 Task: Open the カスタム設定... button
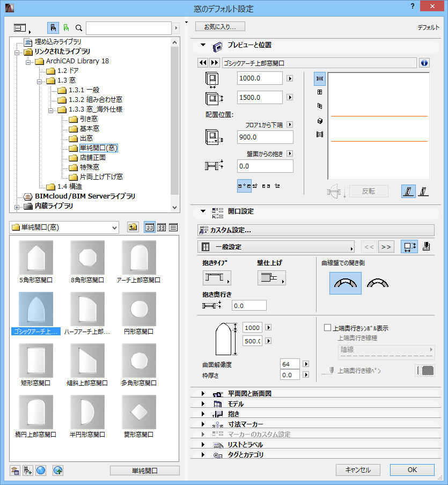tap(315, 230)
